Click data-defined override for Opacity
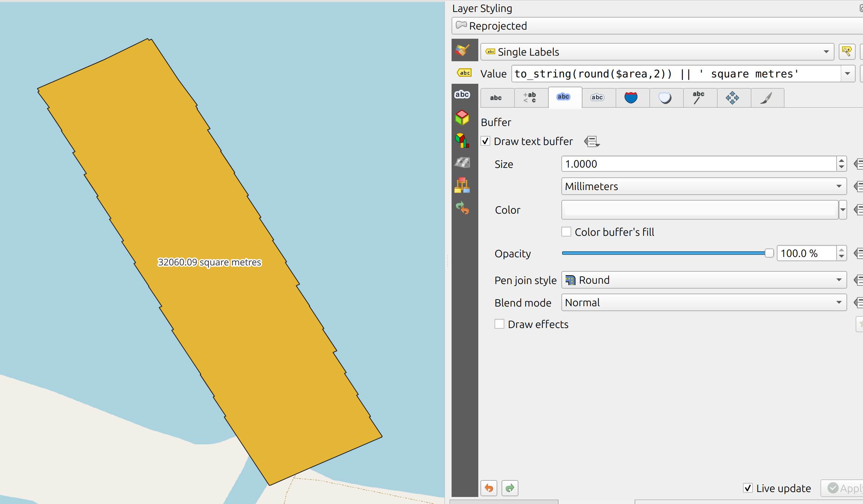This screenshot has width=863, height=504. coord(858,253)
